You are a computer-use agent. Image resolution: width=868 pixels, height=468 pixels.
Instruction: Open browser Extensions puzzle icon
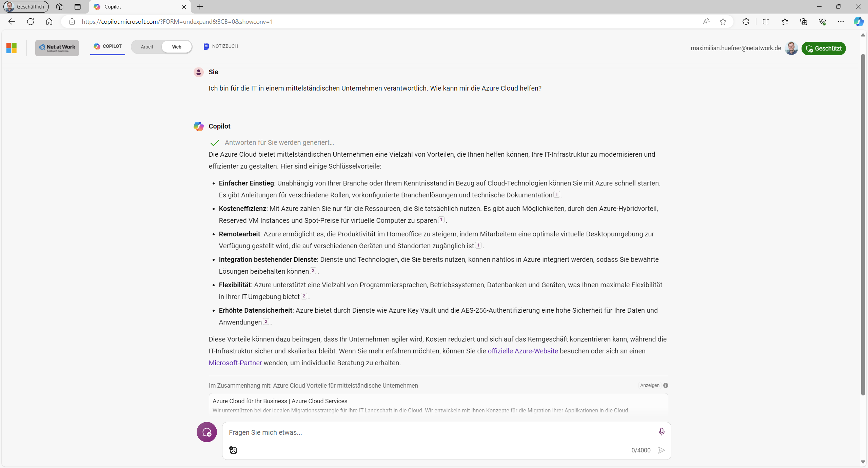tap(746, 22)
